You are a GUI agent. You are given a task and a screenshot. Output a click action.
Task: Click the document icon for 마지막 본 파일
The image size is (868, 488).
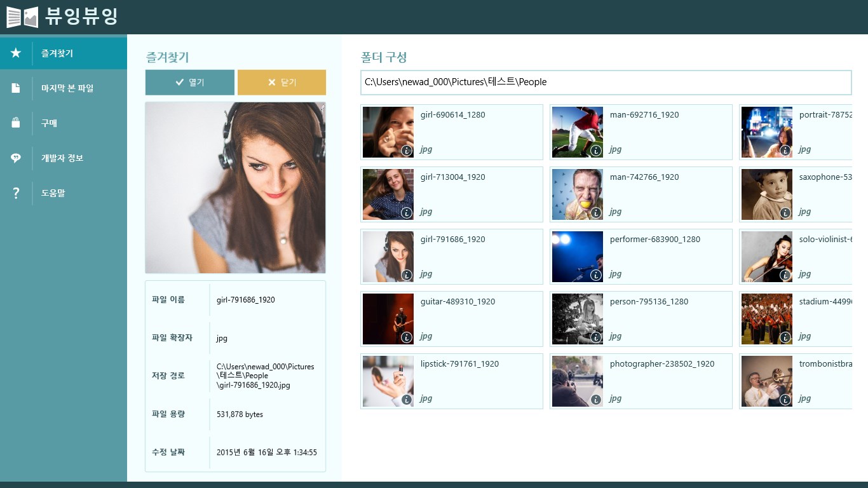(x=16, y=88)
